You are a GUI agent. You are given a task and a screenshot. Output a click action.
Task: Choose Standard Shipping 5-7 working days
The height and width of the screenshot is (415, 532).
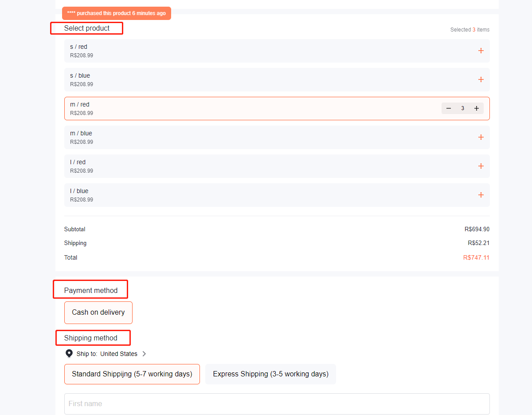[132, 374]
